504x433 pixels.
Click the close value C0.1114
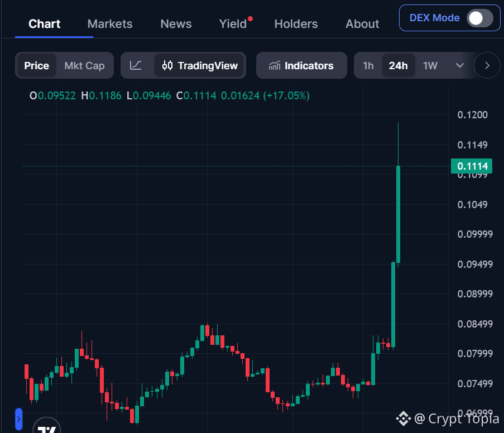196,95
